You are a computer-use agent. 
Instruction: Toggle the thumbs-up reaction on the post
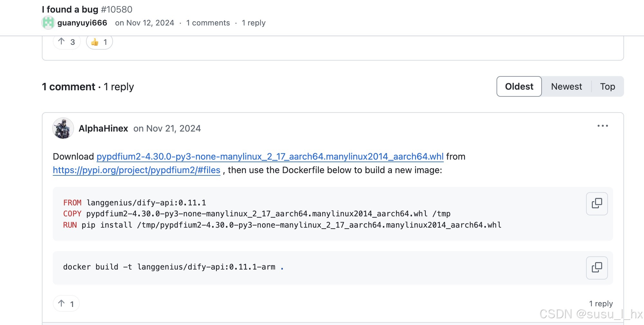click(99, 42)
